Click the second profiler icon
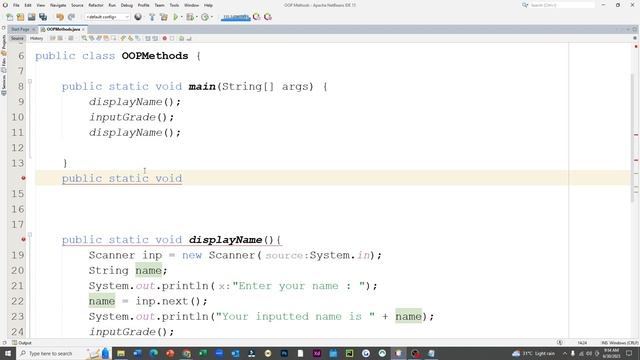The image size is (640, 360). tap(268, 17)
